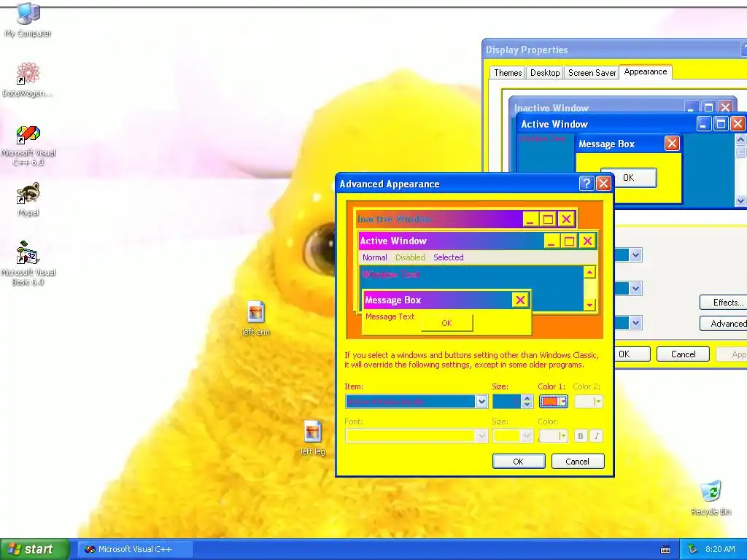The width and height of the screenshot is (747, 560).
Task: Switch to the Themes tab
Action: click(x=508, y=73)
